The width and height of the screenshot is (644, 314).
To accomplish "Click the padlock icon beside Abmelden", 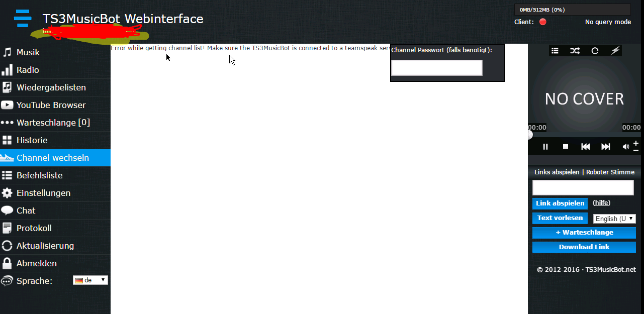I will pos(7,263).
